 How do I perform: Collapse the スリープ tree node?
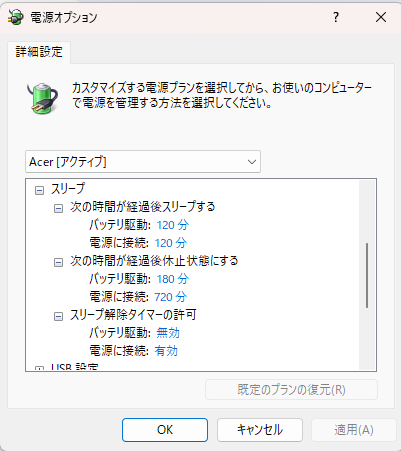[39, 191]
